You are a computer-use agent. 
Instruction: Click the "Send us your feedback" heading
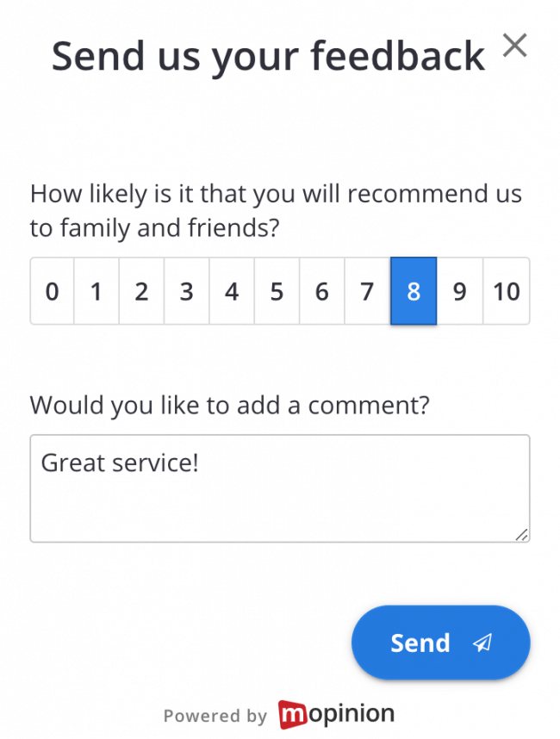(x=268, y=57)
